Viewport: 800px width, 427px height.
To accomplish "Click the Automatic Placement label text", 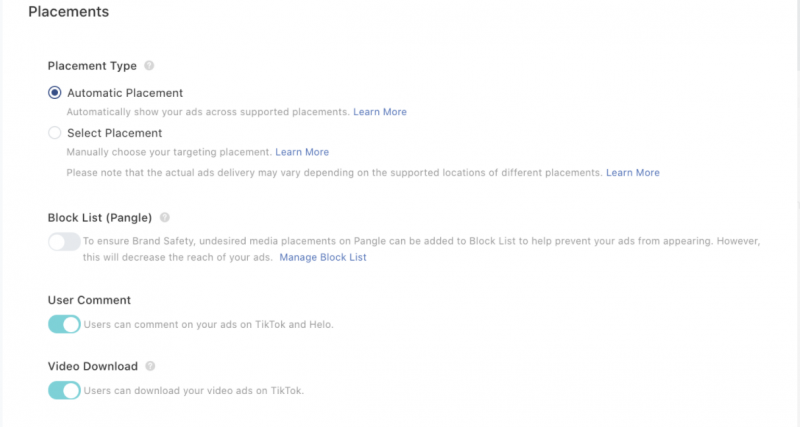I will click(x=125, y=93).
